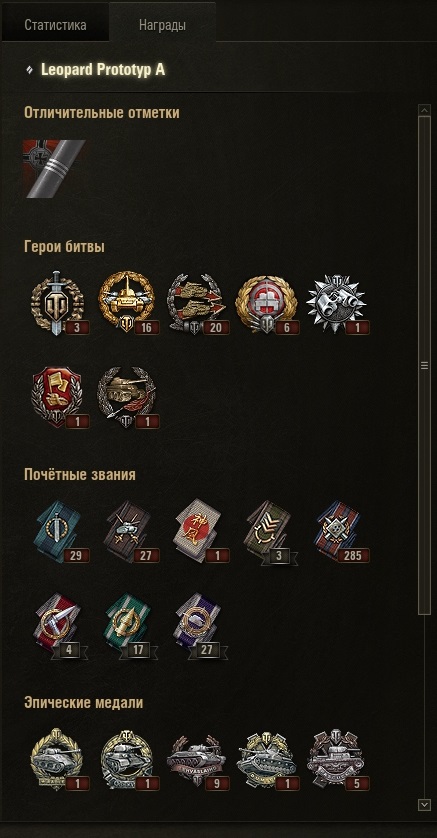The image size is (437, 838).
Task: Click the red shield flag medal
Action: point(59,397)
